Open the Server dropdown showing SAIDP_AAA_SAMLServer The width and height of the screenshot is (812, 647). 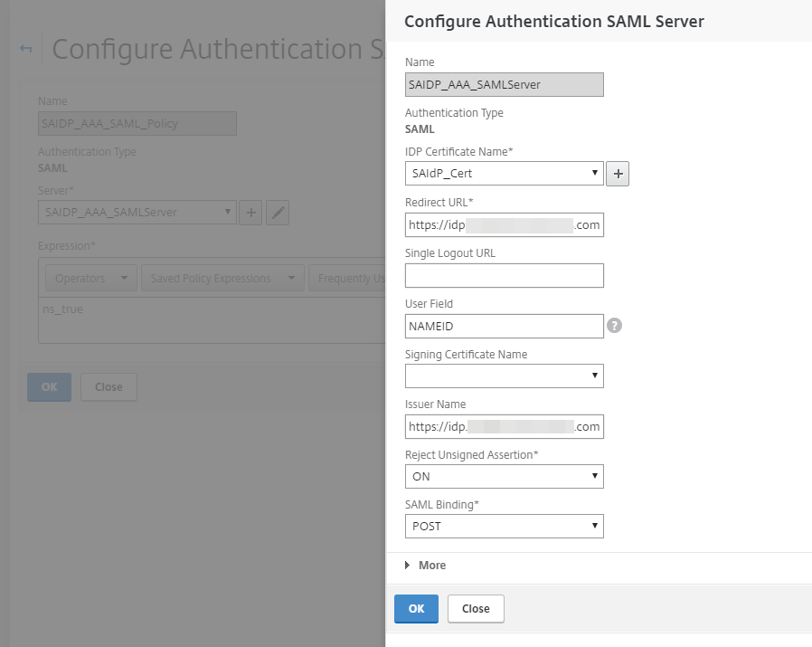tap(137, 213)
